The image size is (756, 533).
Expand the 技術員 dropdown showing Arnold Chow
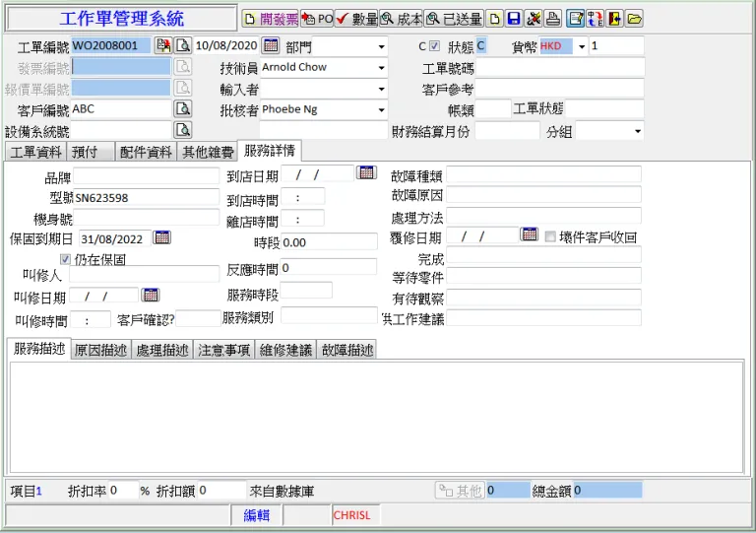pos(381,68)
